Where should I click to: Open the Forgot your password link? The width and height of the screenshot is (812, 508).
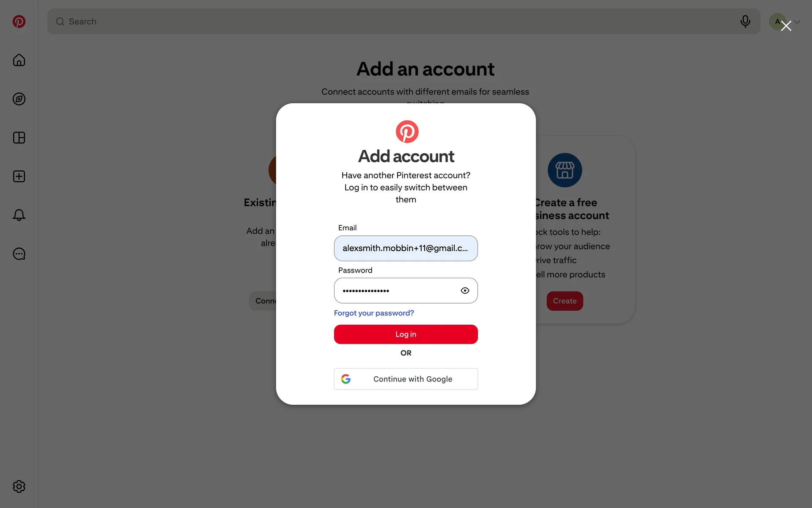pyautogui.click(x=374, y=313)
